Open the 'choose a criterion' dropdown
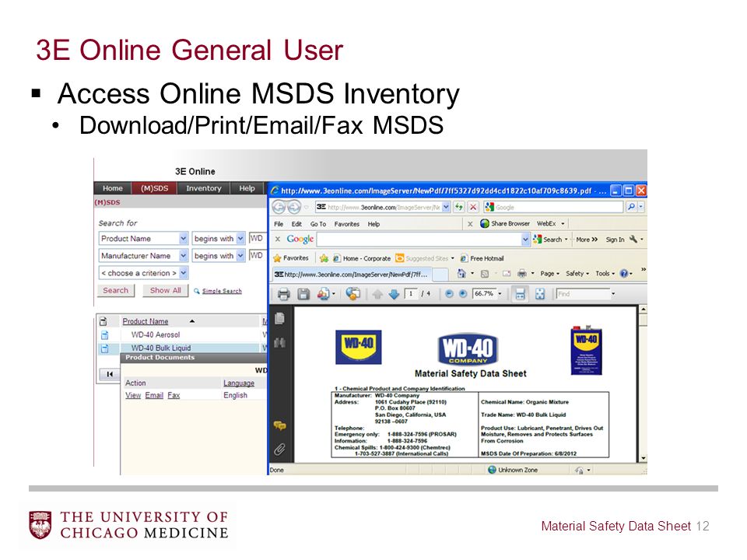Screen dimensions: 747x560 184,273
